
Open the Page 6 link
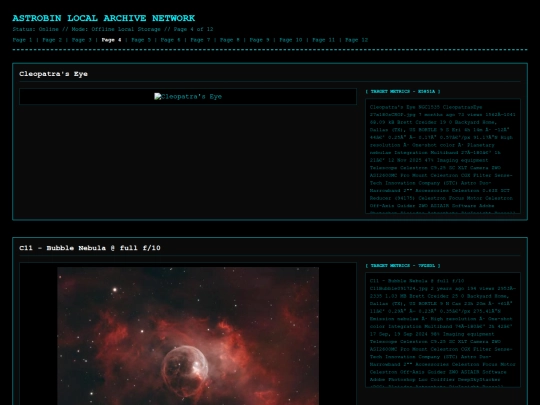pyautogui.click(x=170, y=40)
